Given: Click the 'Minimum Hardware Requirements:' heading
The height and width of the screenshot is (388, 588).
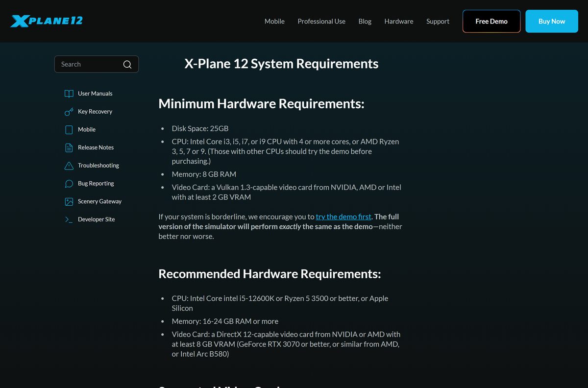Looking at the screenshot, I should pyautogui.click(x=261, y=104).
